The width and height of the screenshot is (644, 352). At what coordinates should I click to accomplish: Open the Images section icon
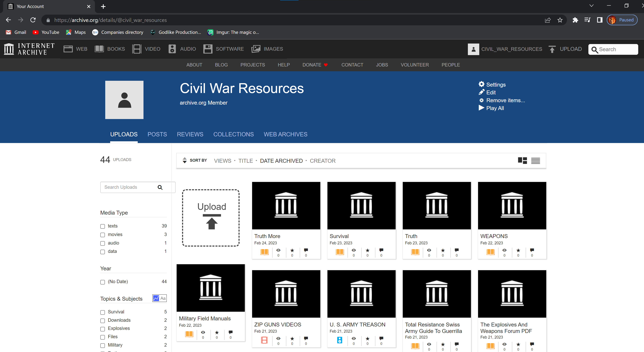tap(256, 49)
